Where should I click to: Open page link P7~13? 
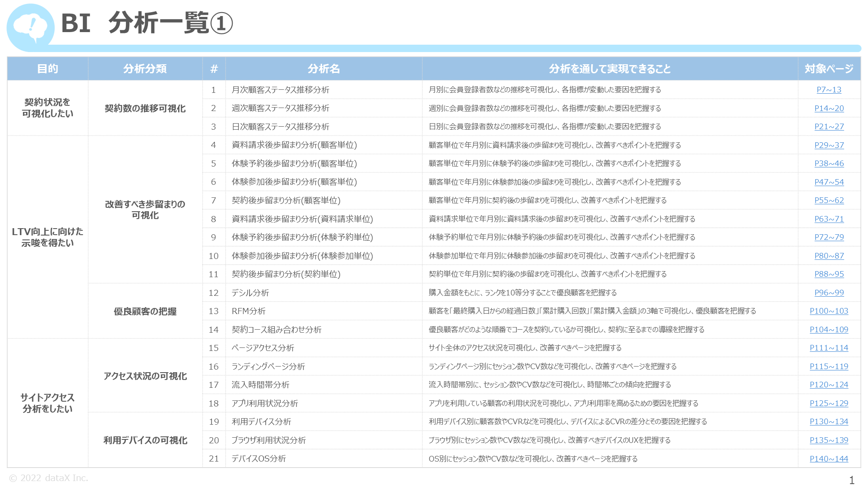[829, 90]
